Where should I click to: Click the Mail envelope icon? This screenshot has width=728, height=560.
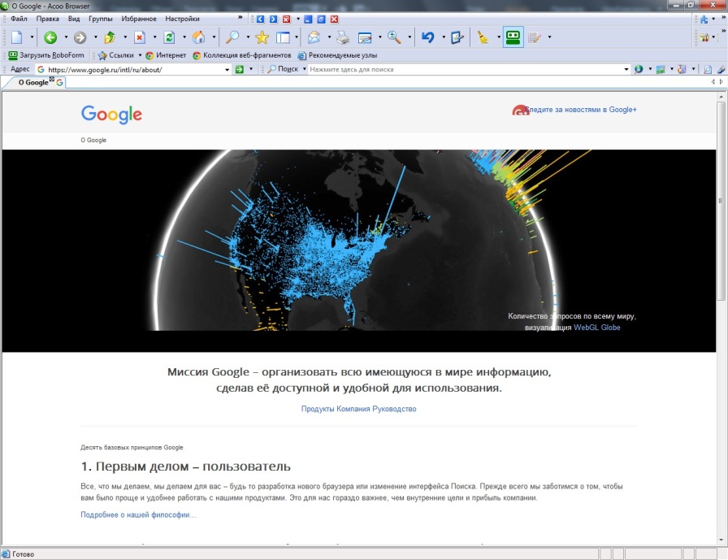(314, 37)
